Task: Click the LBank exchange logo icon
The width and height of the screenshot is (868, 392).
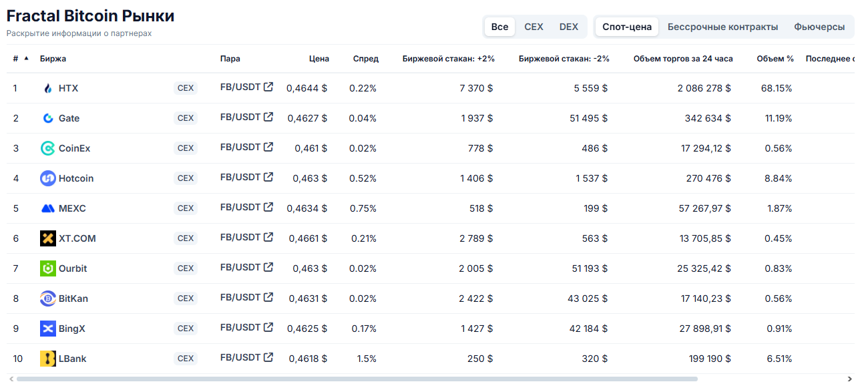Action: coord(48,359)
